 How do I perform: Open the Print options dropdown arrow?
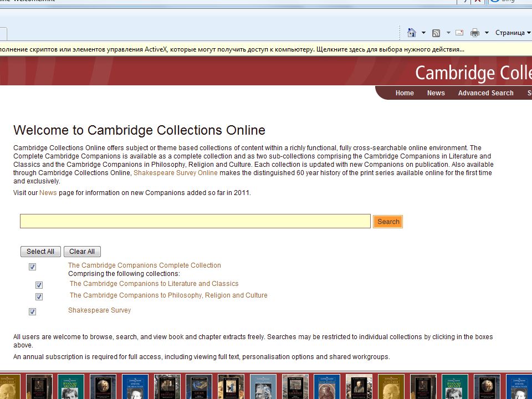487,33
